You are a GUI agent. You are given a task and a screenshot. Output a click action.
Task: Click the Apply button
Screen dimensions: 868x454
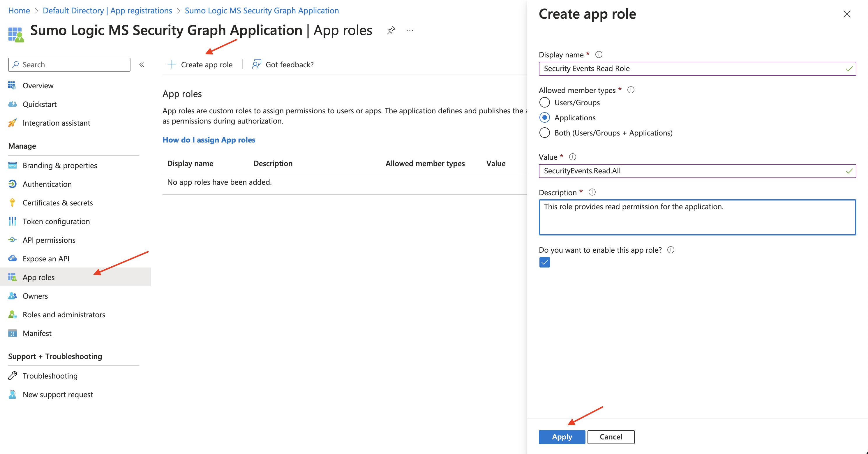point(561,437)
